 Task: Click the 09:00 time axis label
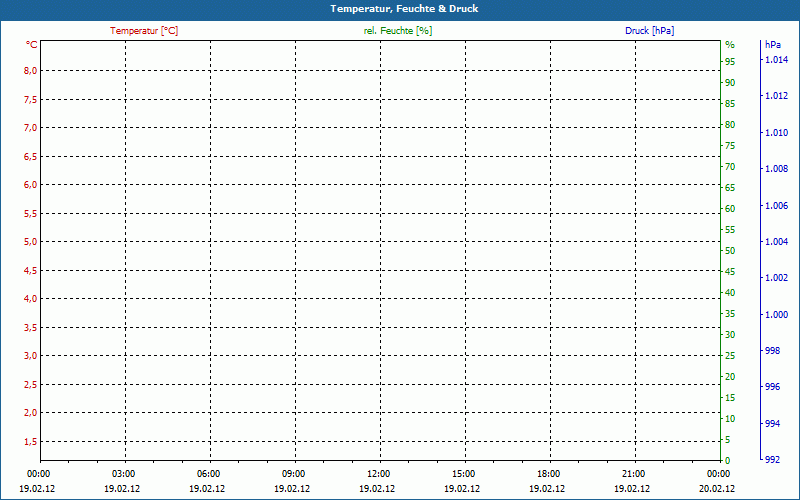(x=293, y=474)
